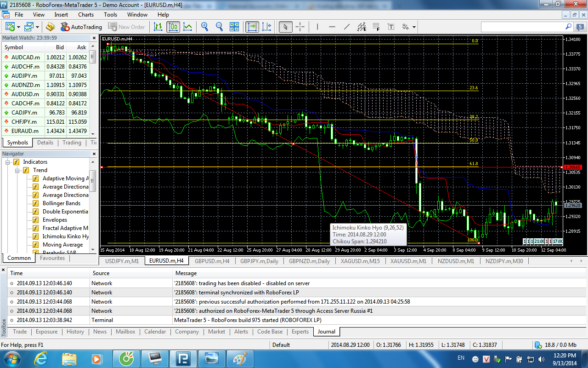
Task: Activate the standard cursor mode
Action: pos(285,27)
